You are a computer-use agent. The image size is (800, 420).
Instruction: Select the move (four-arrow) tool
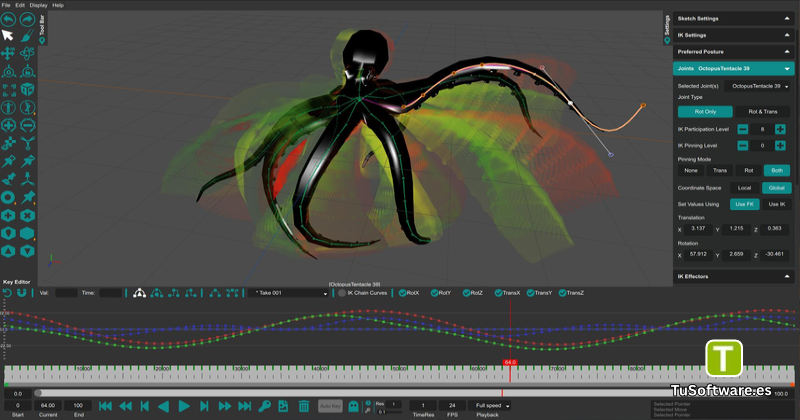[8, 53]
